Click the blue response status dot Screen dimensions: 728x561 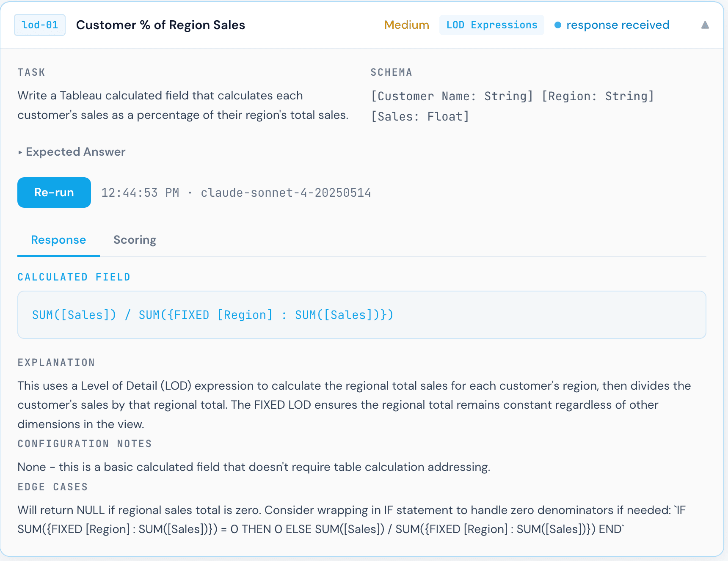pyautogui.click(x=558, y=25)
